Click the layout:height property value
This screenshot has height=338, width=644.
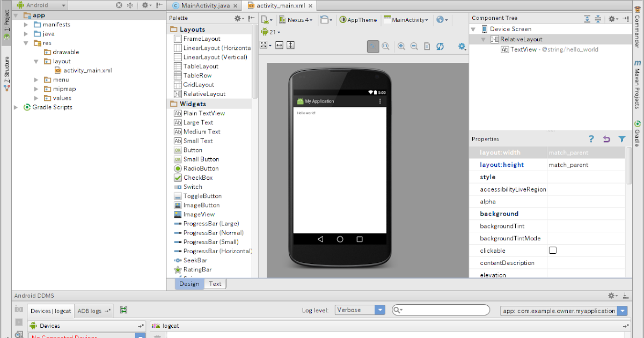586,165
